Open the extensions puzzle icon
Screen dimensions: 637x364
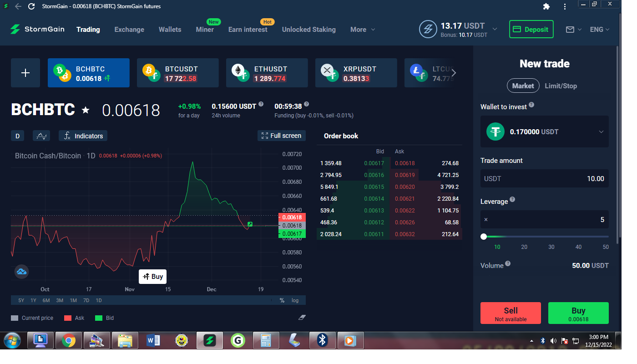point(546,6)
